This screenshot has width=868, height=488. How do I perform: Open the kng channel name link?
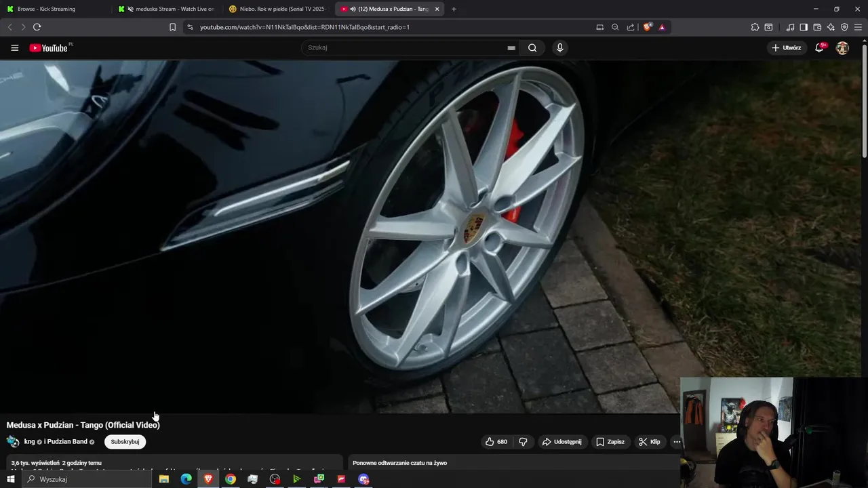click(x=29, y=442)
